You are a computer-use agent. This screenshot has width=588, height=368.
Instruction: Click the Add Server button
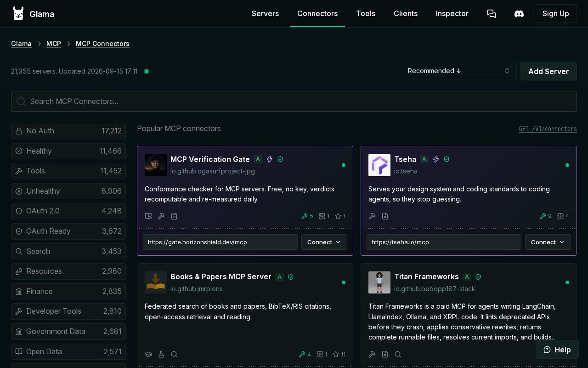click(548, 71)
